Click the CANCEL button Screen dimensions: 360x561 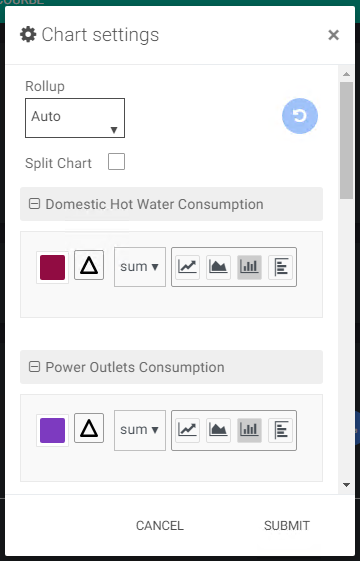point(160,526)
